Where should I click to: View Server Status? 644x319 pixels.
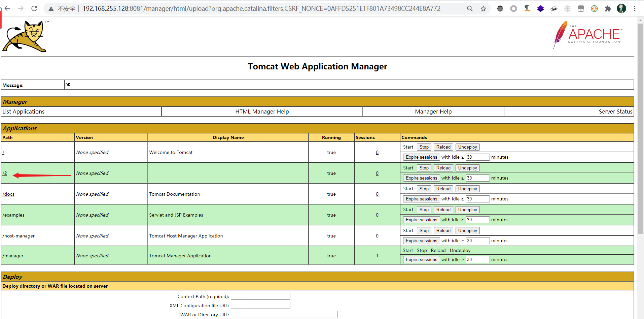pyautogui.click(x=616, y=111)
